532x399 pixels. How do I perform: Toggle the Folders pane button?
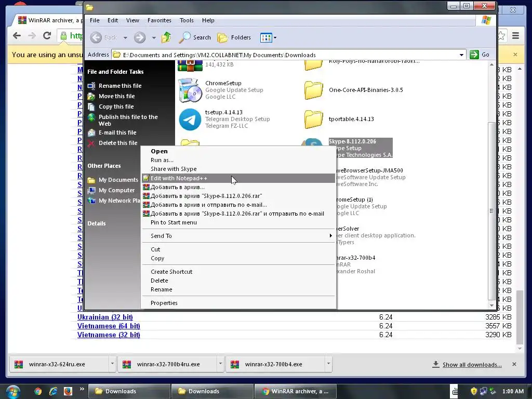(234, 37)
